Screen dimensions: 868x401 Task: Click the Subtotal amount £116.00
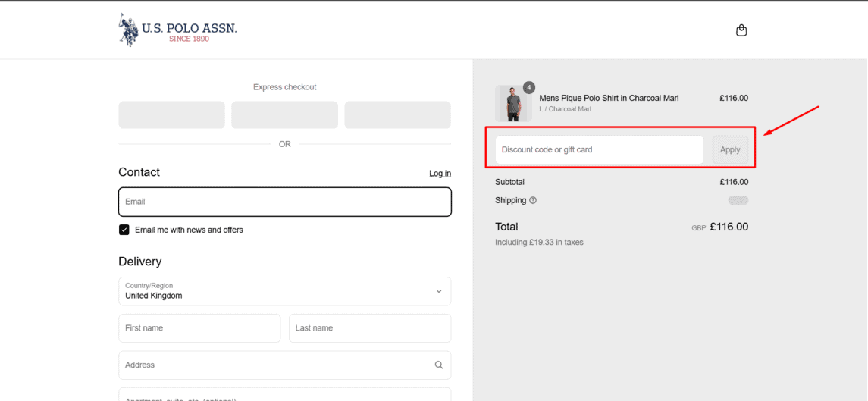click(x=734, y=182)
